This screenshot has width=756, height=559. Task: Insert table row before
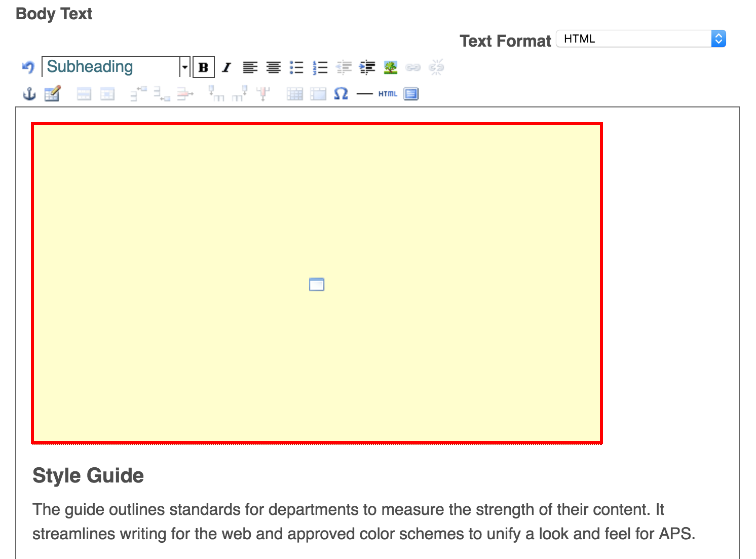138,94
